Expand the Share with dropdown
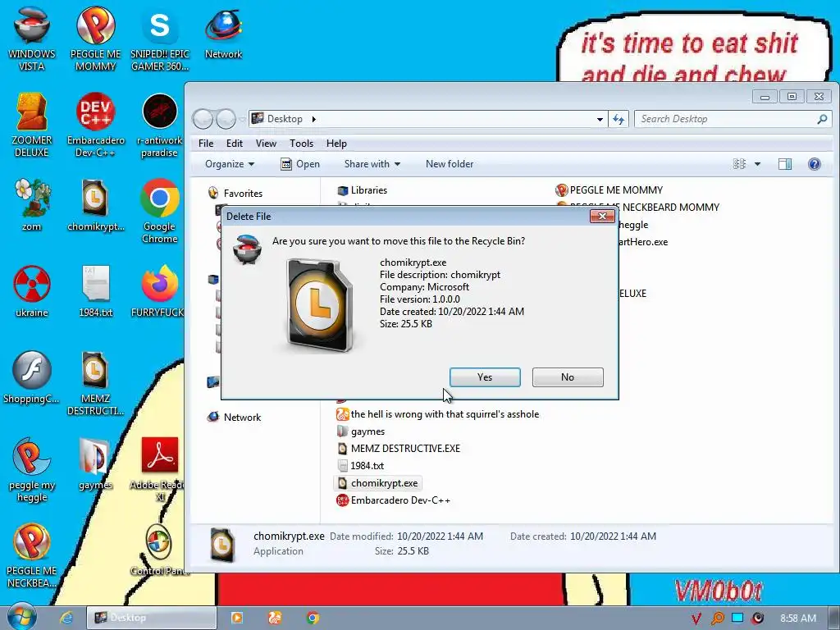 tap(372, 164)
